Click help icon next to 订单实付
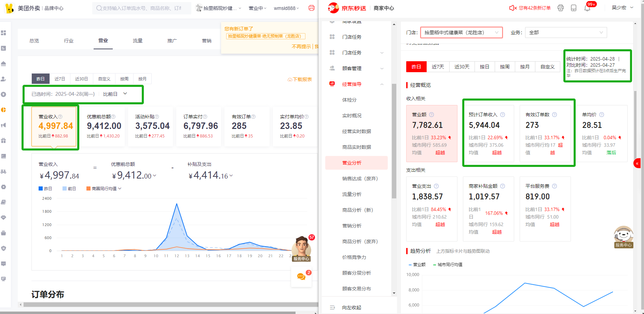Screen dimensions: 644x314 (x=205, y=117)
